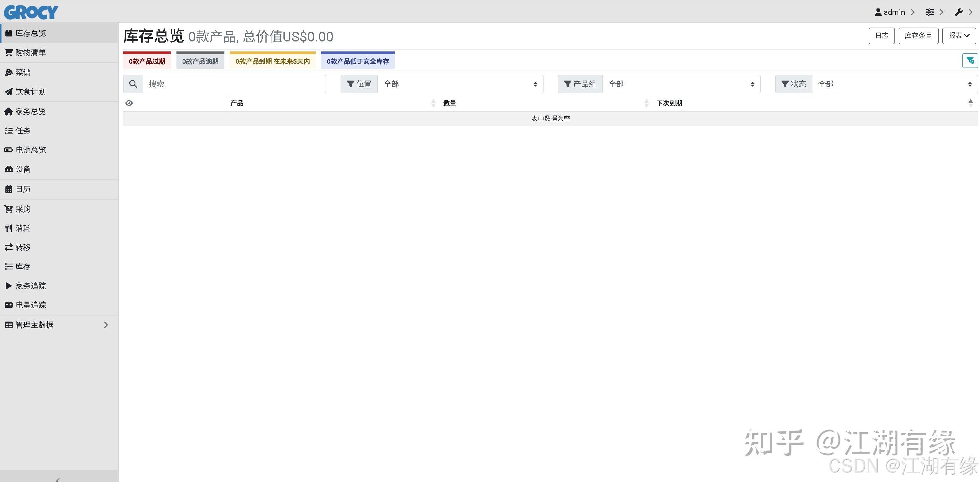Open the 报表 reports dropdown button
This screenshot has height=482, width=980.
(x=959, y=35)
